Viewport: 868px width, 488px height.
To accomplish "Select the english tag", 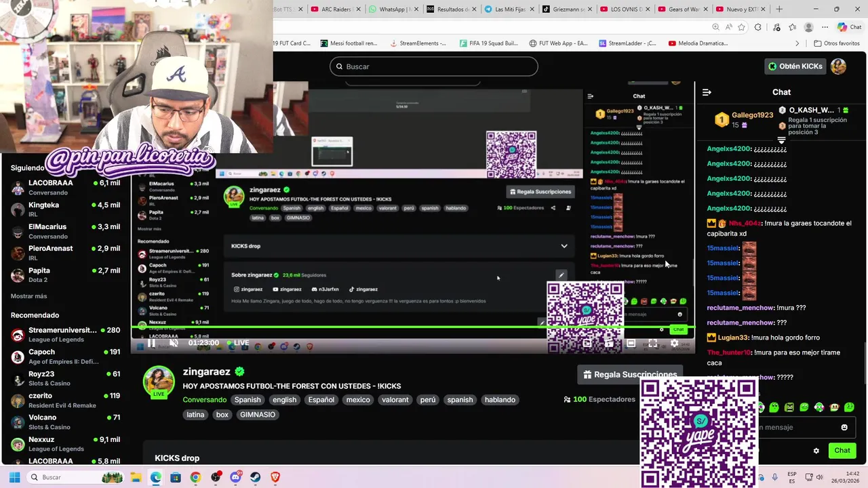I will [x=284, y=400].
